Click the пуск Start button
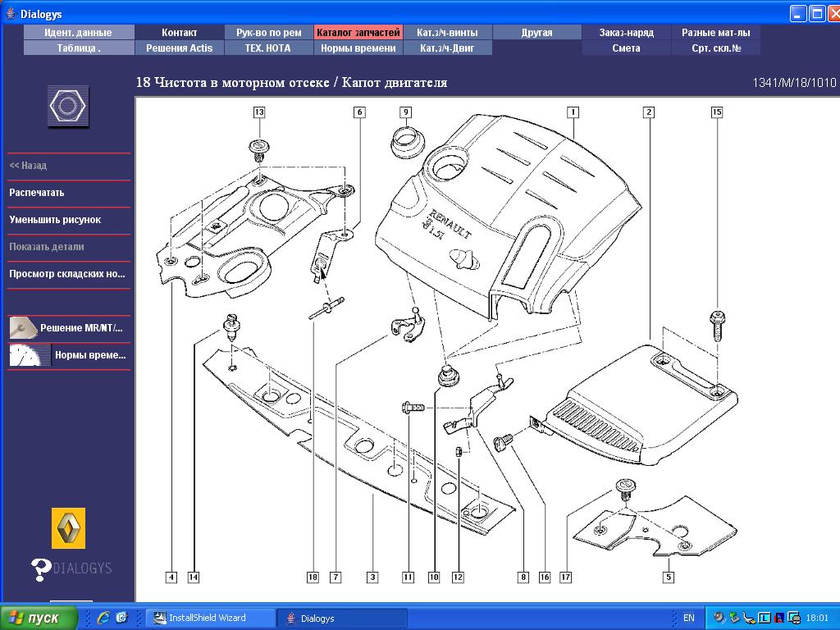840x630 pixels. pos(39,618)
